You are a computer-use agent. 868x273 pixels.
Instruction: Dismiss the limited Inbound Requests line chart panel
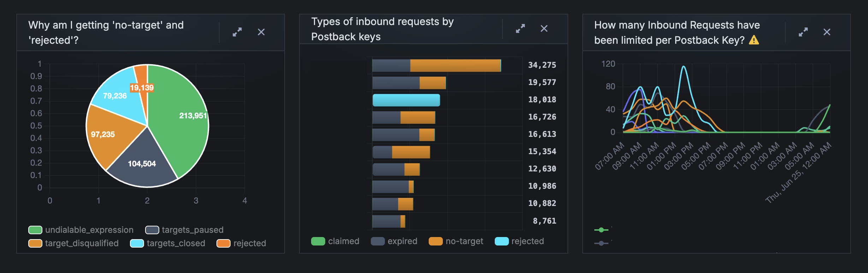click(827, 32)
